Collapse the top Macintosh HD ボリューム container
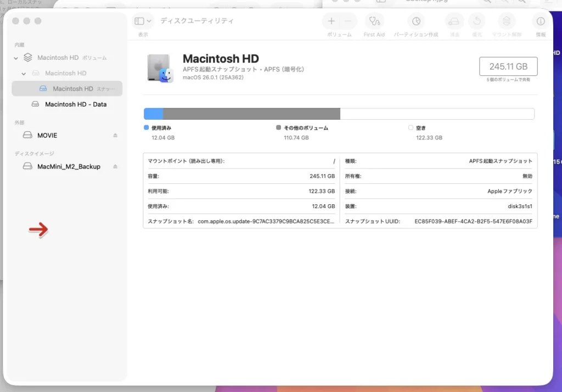 click(16, 58)
